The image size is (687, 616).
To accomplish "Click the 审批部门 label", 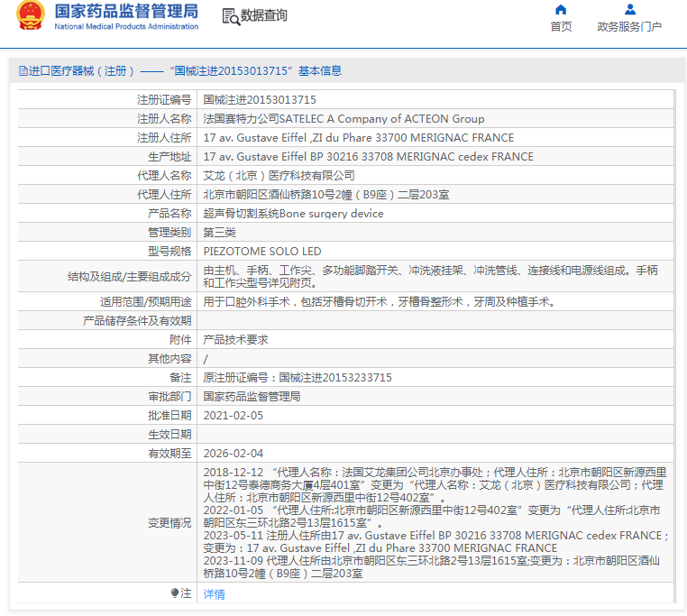I will (169, 396).
